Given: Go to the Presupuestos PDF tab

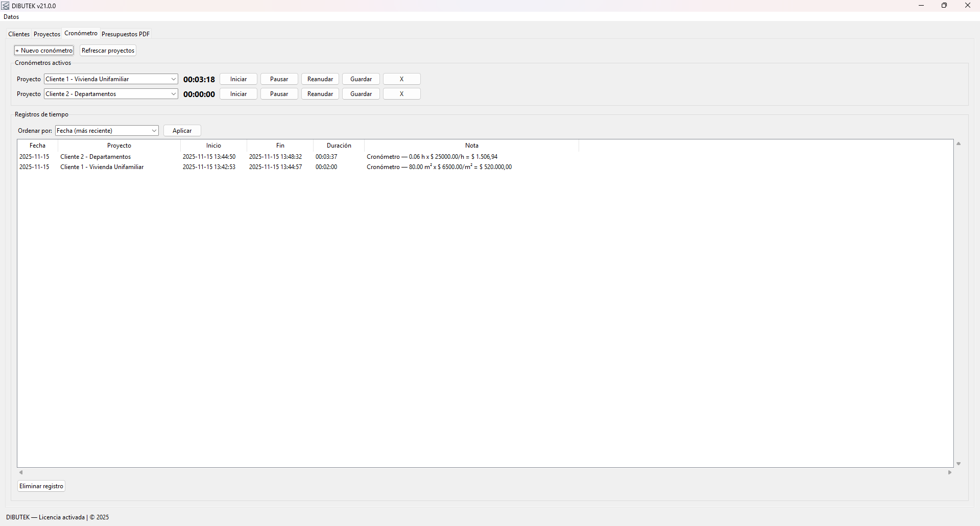Looking at the screenshot, I should 126,34.
